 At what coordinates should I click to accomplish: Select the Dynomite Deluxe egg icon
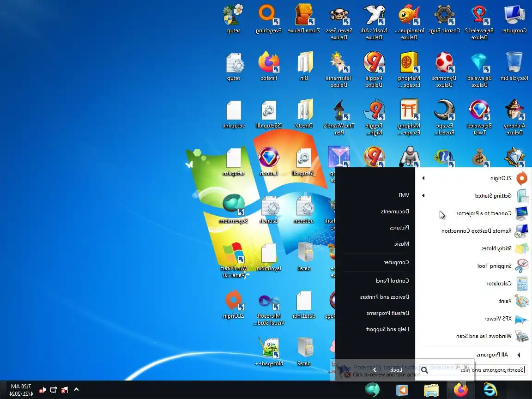coord(444,70)
